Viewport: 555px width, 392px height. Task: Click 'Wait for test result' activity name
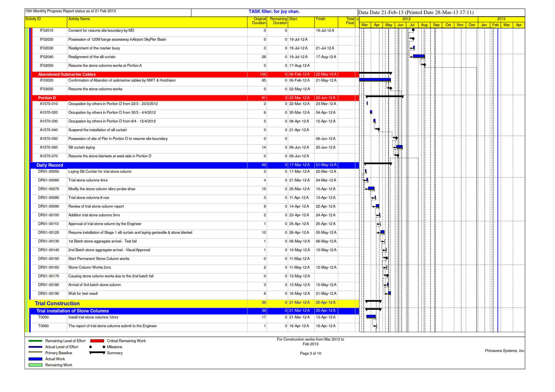[x=83, y=294]
